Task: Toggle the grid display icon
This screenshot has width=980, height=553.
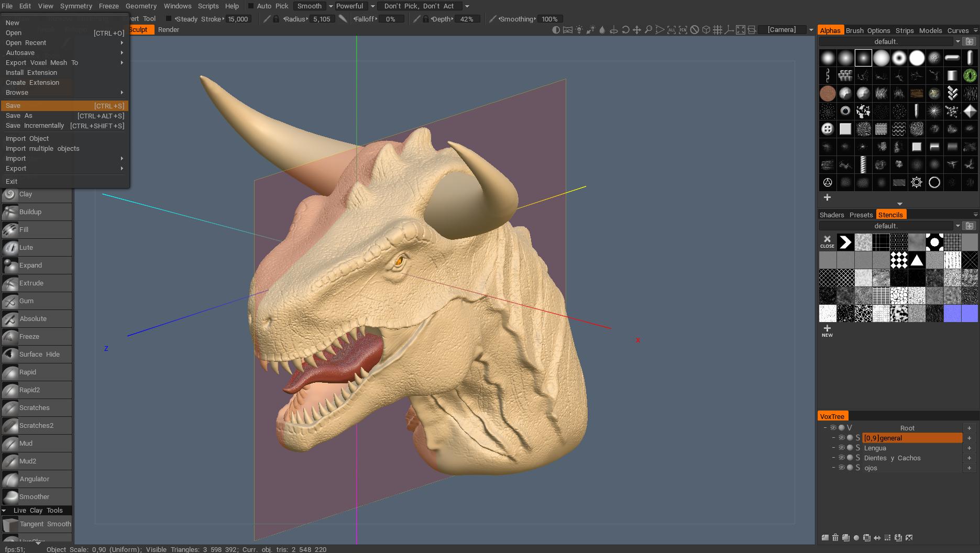Action: click(718, 30)
